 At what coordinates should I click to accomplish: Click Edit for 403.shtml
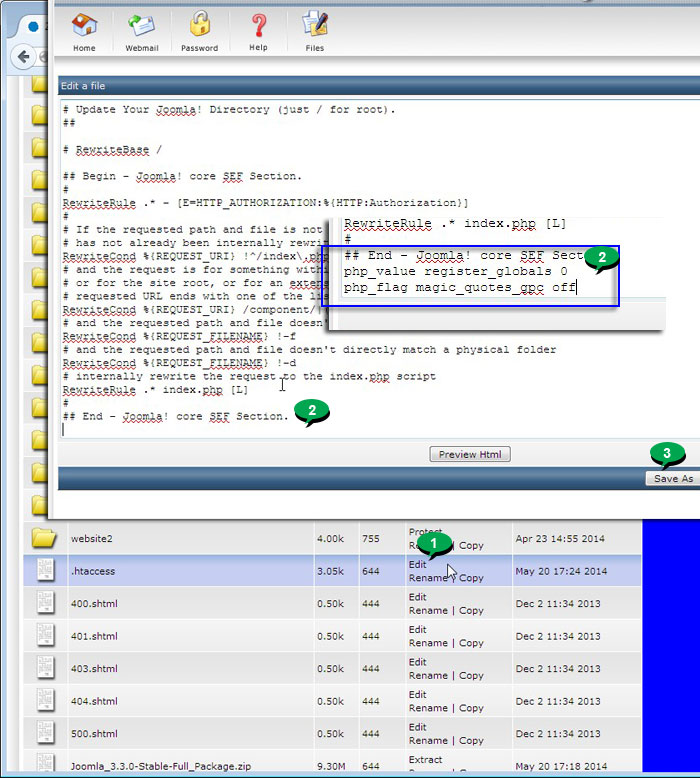point(417,662)
